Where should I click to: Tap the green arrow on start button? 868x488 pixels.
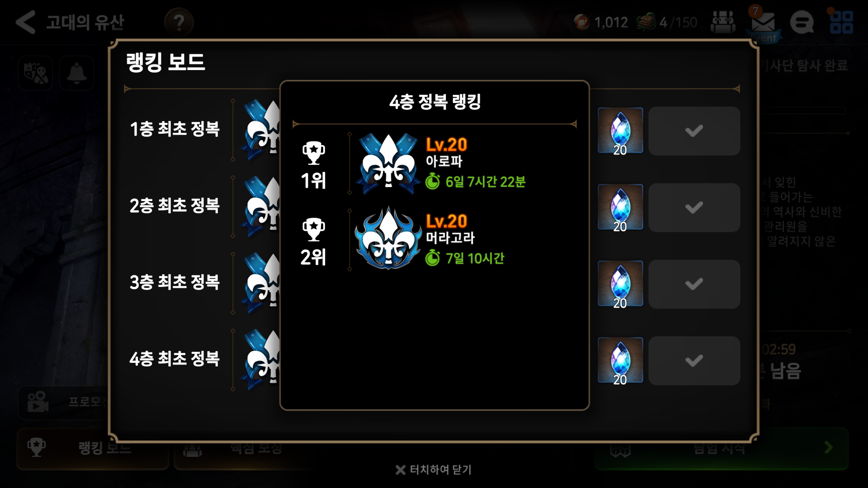click(828, 447)
